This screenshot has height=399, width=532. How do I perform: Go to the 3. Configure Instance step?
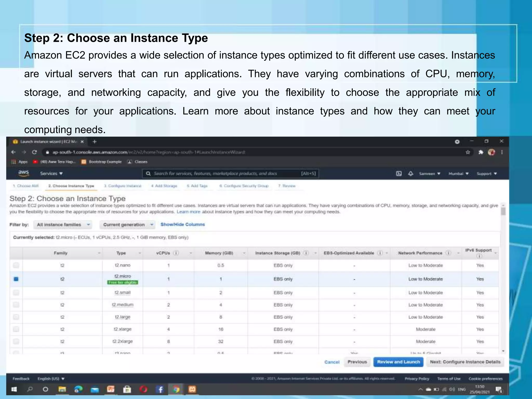coord(123,186)
